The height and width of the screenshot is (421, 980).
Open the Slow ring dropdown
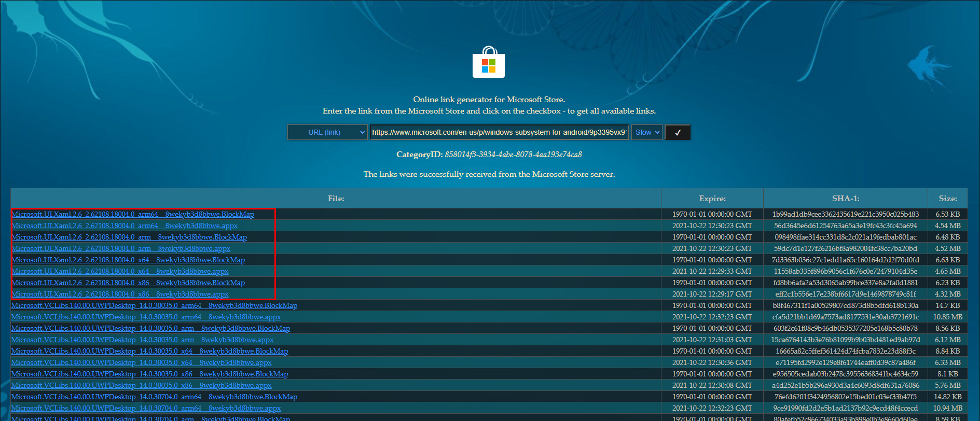coord(647,132)
